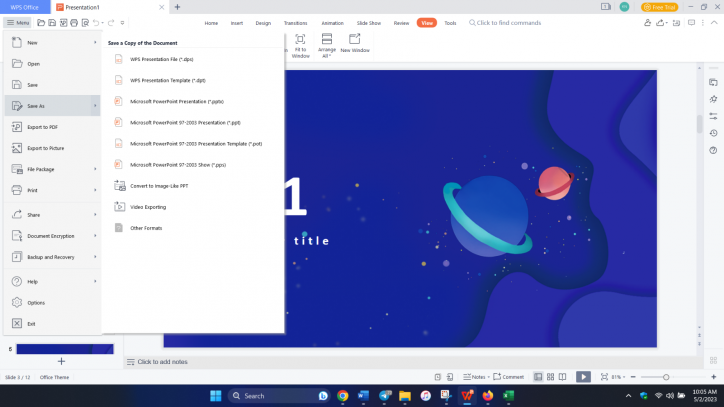This screenshot has height=407, width=724.
Task: Switch to Reading view icon
Action: coord(562,377)
